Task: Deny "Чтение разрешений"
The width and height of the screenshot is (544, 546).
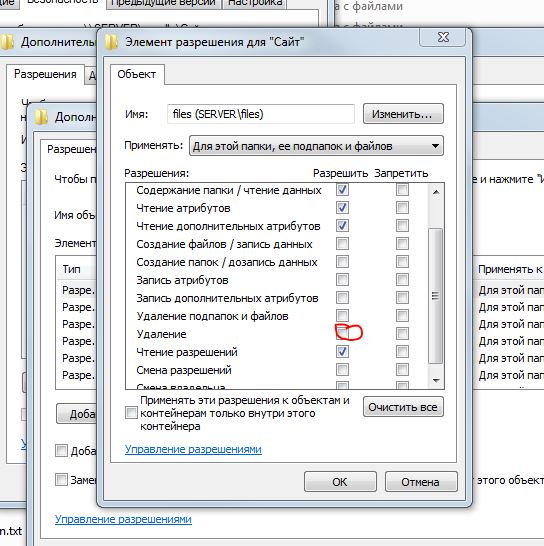Action: pos(402,351)
